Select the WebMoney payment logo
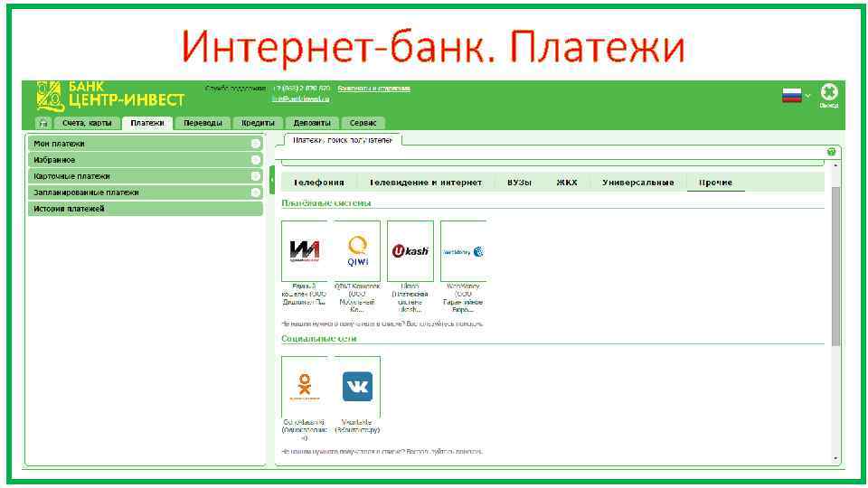The image size is (868, 488). coord(463,251)
